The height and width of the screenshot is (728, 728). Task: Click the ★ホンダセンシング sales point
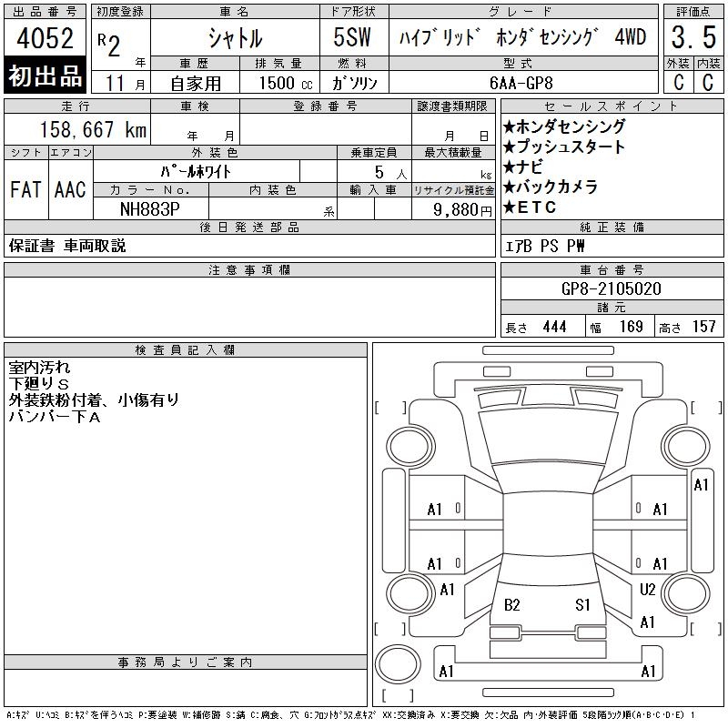[563, 126]
